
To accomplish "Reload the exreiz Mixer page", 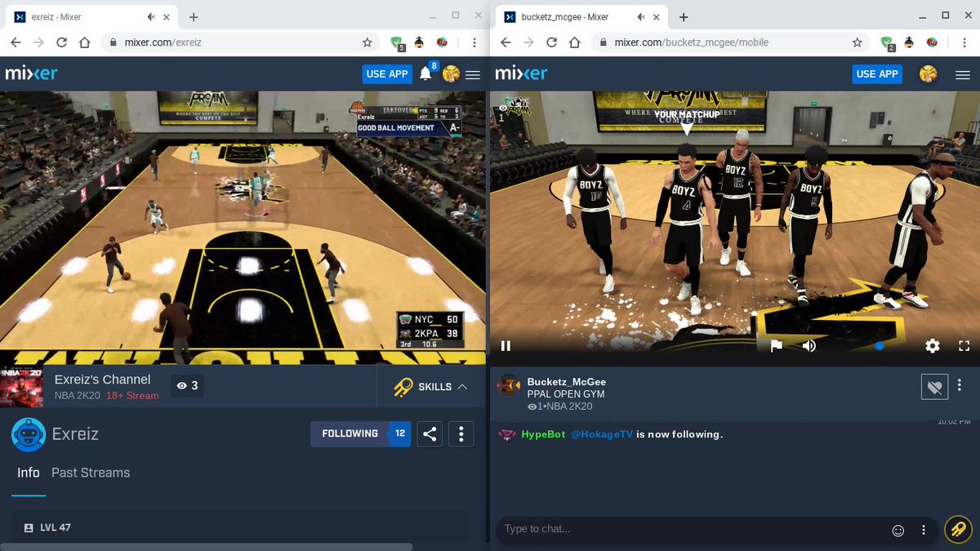I will click(61, 42).
